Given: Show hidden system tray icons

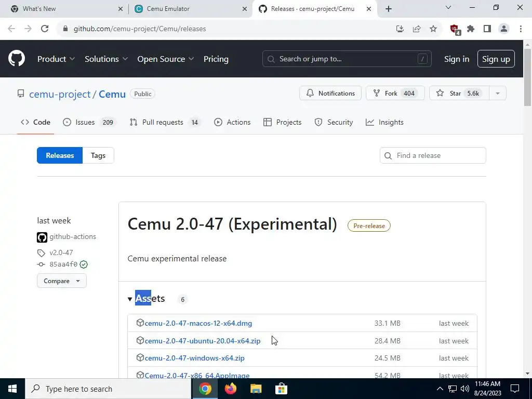Looking at the screenshot, I should tap(440, 389).
